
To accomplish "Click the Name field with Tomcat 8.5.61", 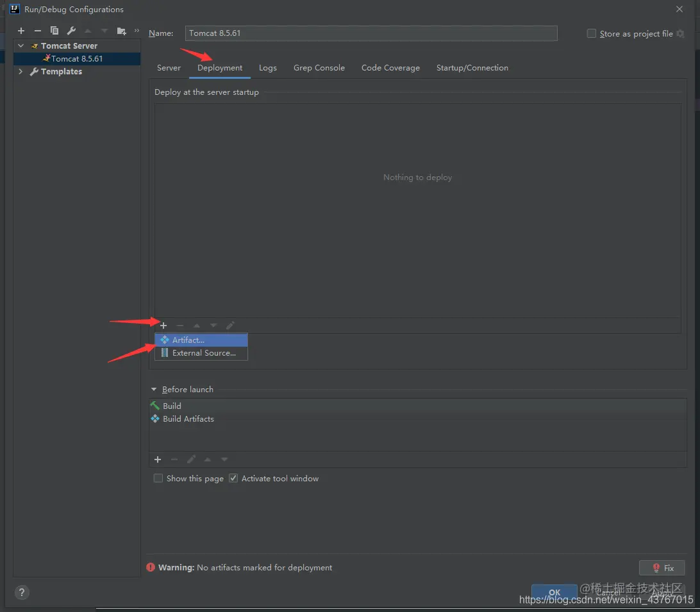I will [371, 33].
